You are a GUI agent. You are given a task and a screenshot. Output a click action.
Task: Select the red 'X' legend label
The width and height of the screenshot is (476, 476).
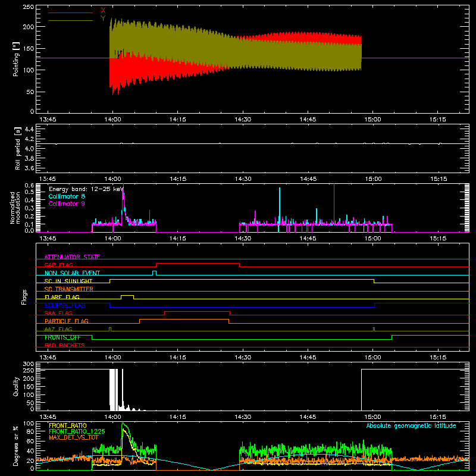[x=103, y=11]
